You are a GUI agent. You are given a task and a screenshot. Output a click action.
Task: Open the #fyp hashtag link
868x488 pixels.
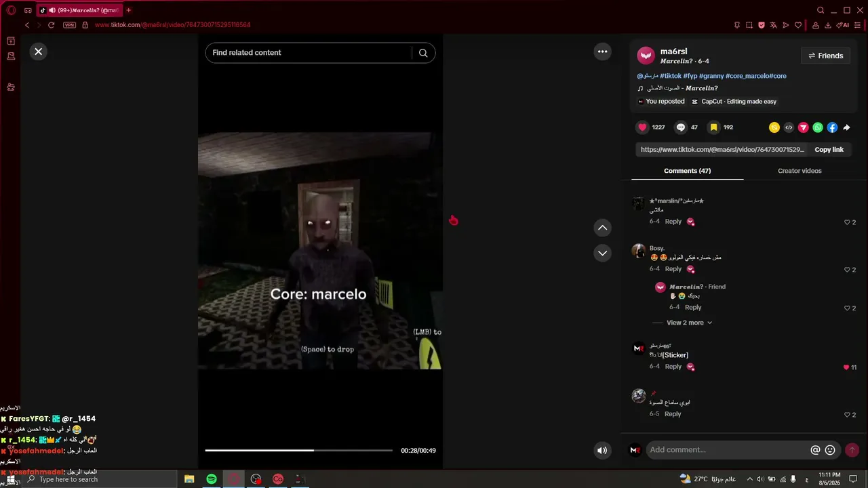(690, 76)
